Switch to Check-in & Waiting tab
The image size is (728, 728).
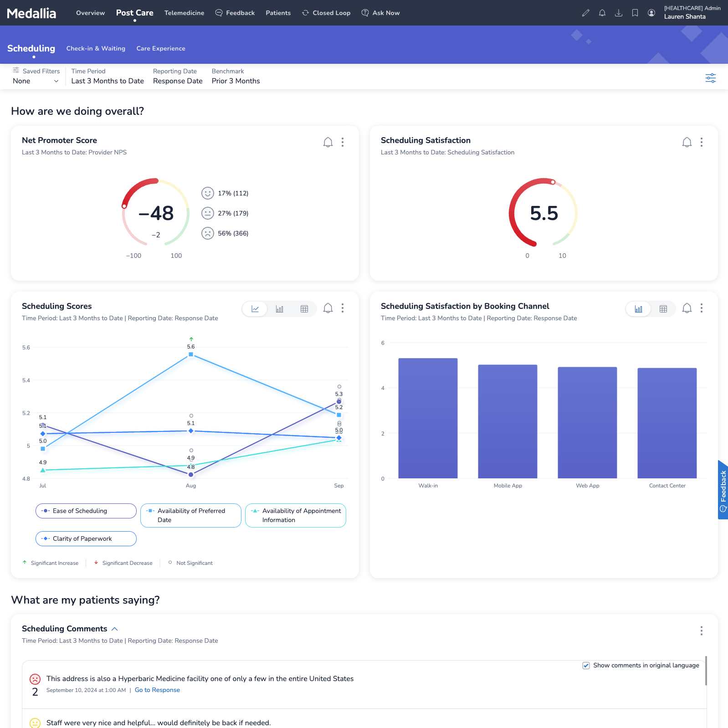(x=96, y=48)
